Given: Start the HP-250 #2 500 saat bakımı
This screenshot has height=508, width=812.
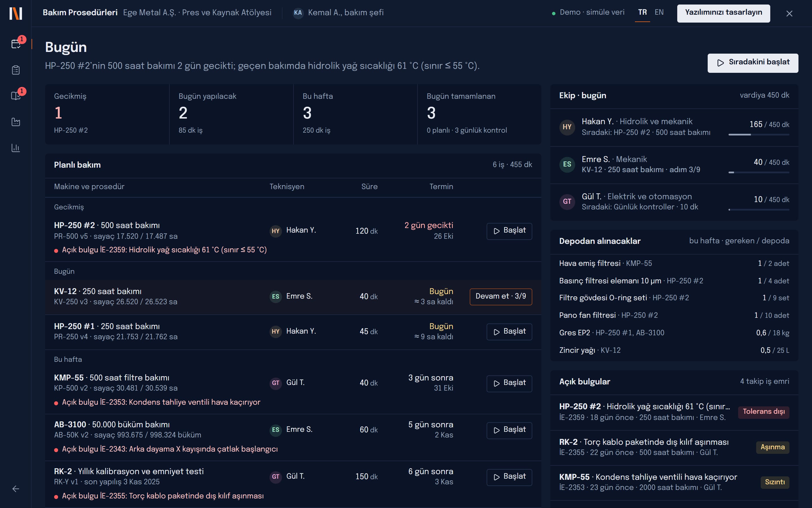Looking at the screenshot, I should coord(509,231).
